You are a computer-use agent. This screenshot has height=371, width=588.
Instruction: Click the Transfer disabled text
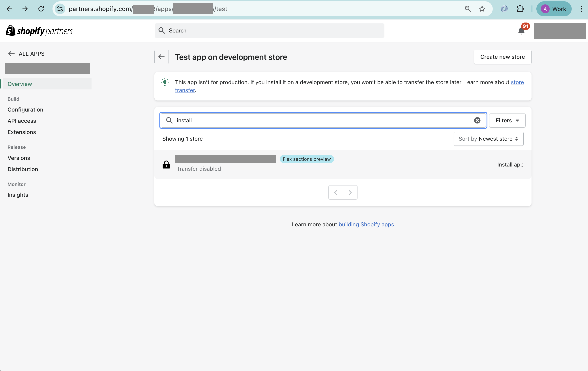[199, 169]
